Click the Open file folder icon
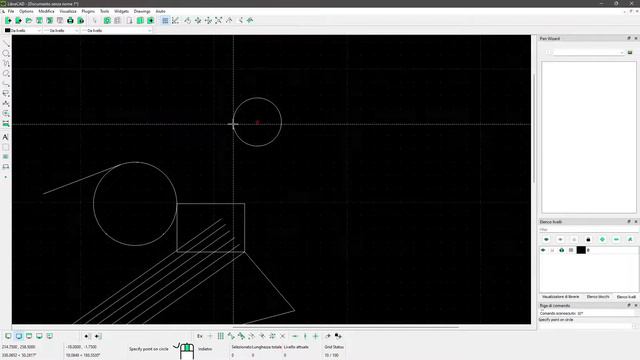The image size is (640, 360). click(x=29, y=20)
